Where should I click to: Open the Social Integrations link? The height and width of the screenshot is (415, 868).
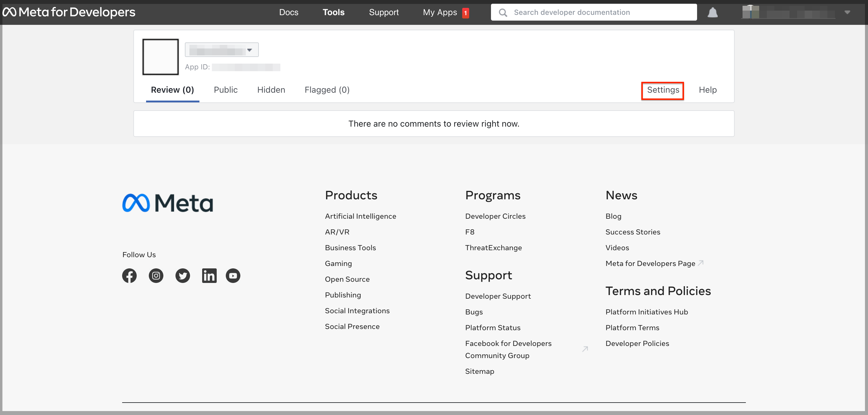click(x=357, y=310)
